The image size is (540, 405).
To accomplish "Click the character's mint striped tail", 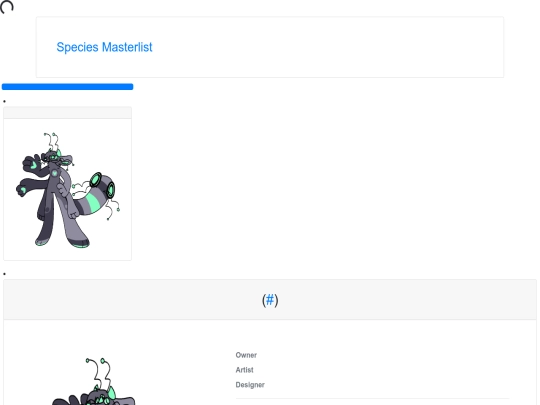I will point(94,202).
